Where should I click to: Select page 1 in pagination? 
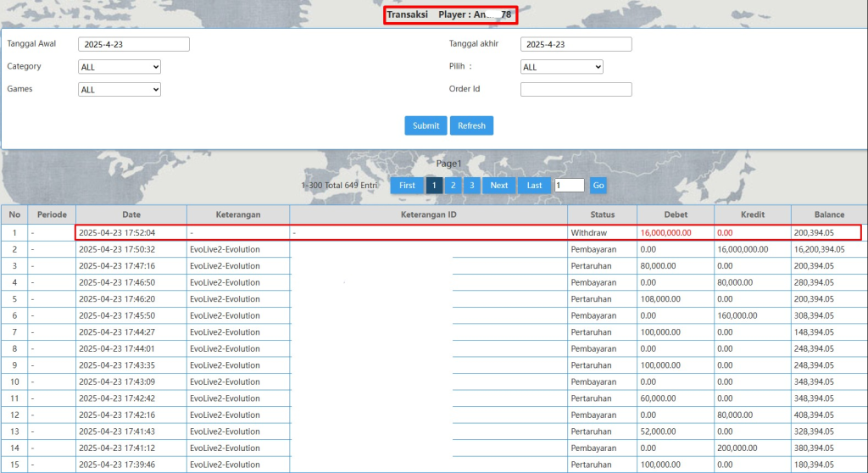pyautogui.click(x=434, y=186)
